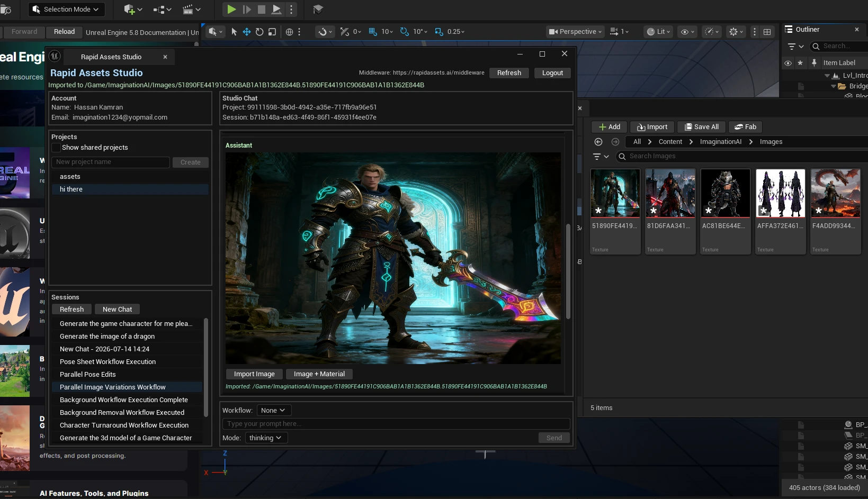Toggle grid snapping icon beside 10

tap(373, 32)
